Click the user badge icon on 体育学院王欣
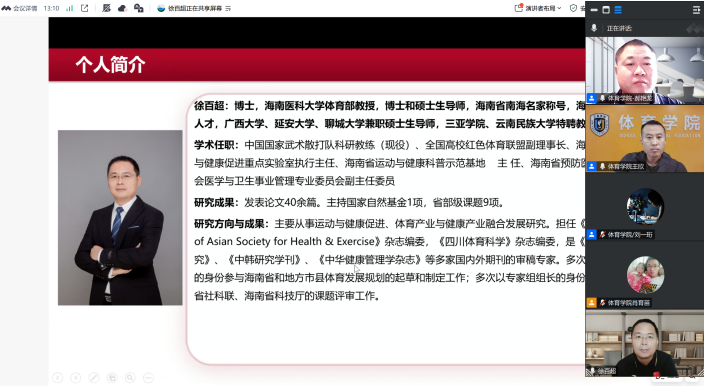Viewport: 704px width, 386px height. (591, 166)
